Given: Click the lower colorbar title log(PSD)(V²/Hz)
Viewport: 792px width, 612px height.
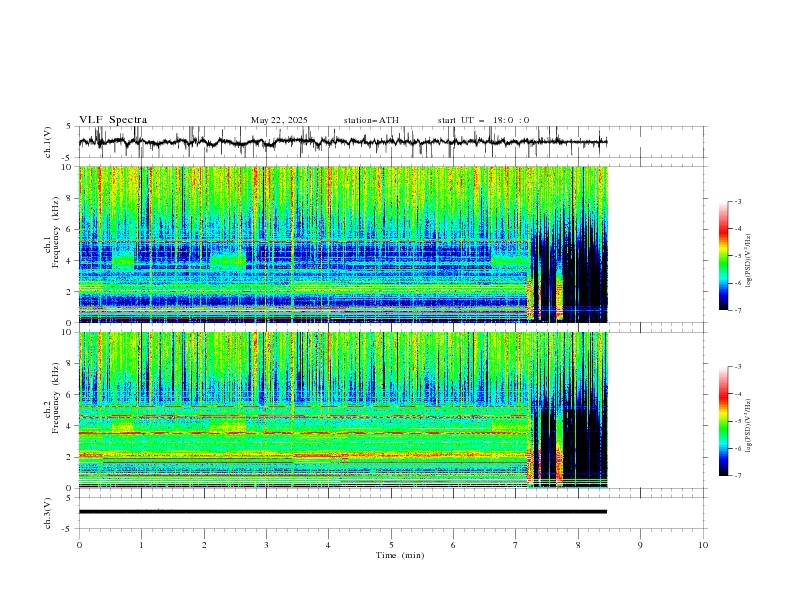Looking at the screenshot, I should click(x=748, y=426).
